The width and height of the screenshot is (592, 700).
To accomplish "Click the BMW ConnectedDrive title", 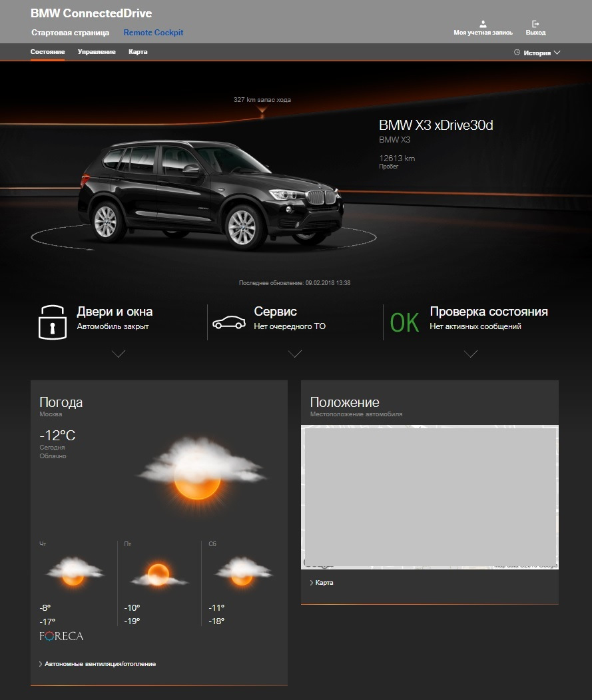I will (x=91, y=13).
